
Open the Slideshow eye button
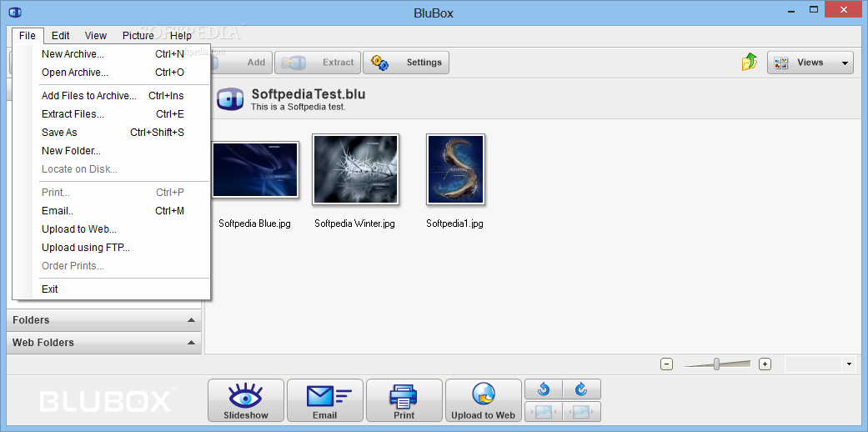246,400
